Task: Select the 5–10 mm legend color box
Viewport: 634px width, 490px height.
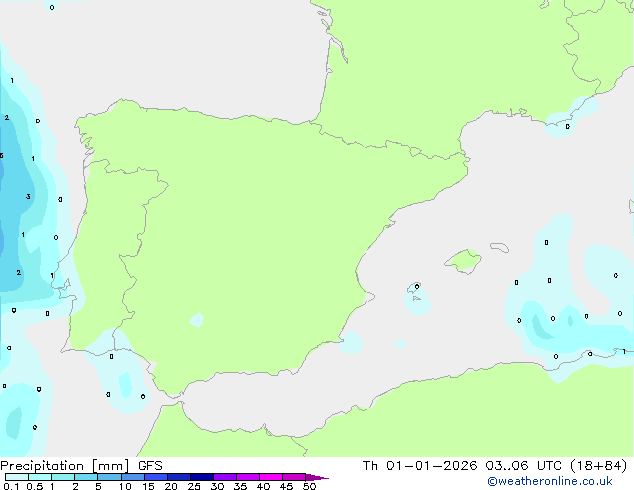Action: click(x=109, y=477)
